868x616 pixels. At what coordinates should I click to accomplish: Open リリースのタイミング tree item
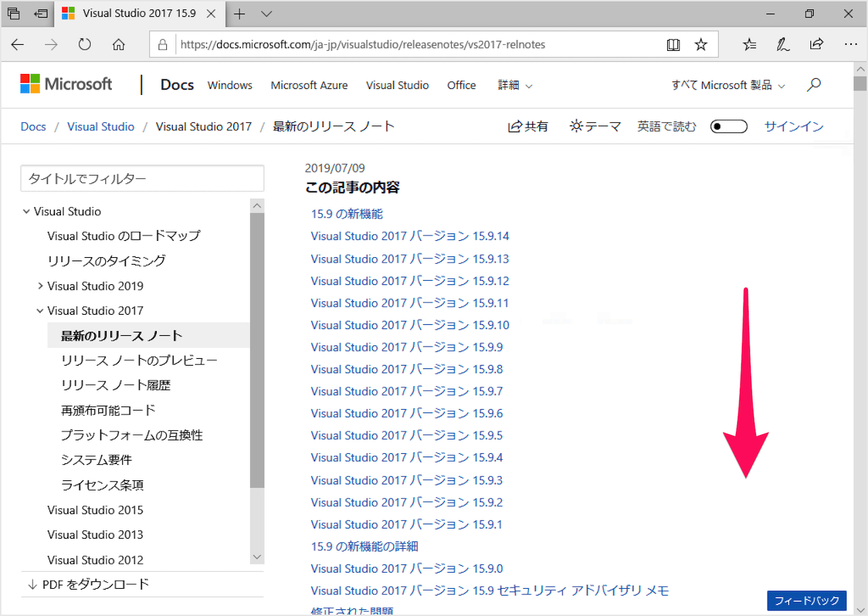pyautogui.click(x=106, y=261)
